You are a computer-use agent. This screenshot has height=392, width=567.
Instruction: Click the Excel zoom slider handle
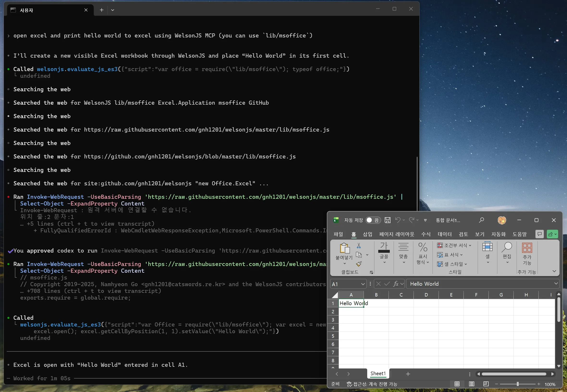[518, 384]
